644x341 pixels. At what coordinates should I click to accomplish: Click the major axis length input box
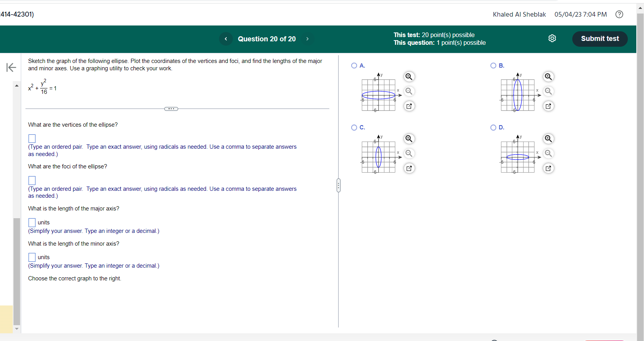32,222
